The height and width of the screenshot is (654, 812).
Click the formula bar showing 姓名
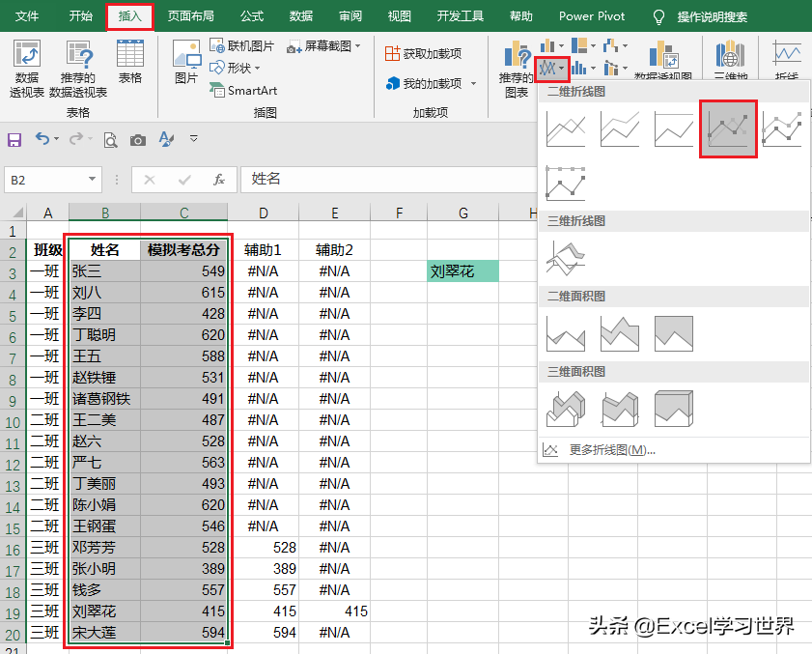point(388,180)
